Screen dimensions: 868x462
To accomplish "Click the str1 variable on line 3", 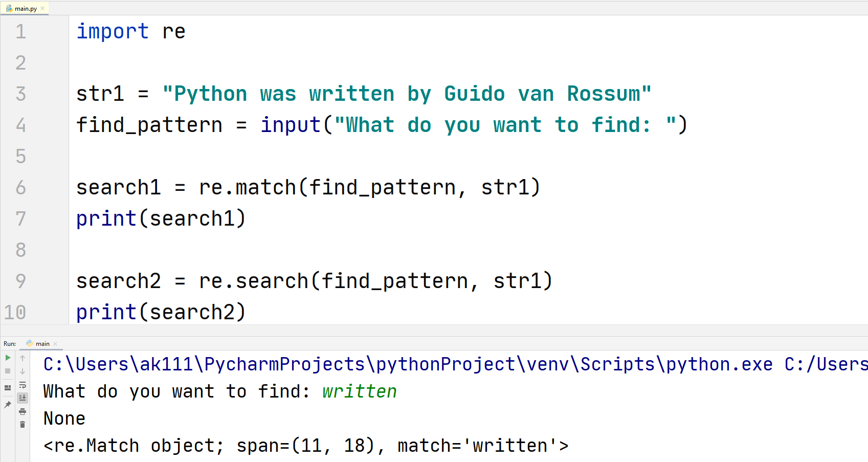I will point(100,94).
